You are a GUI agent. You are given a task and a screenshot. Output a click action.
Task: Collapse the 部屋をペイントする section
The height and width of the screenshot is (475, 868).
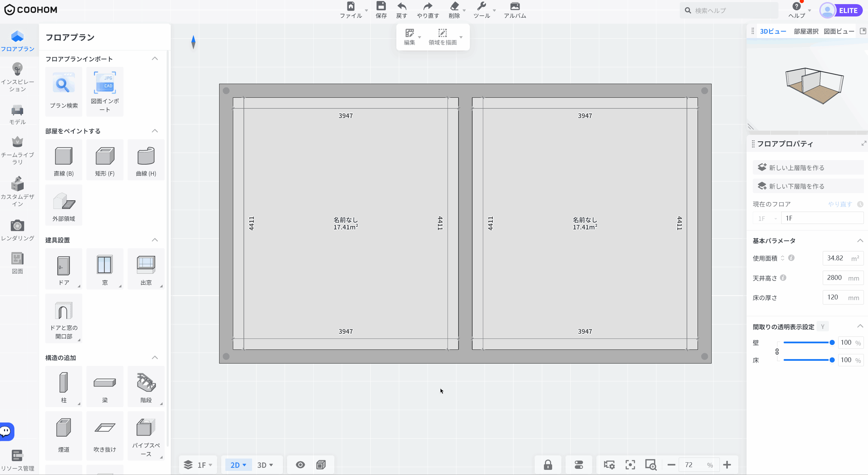pyautogui.click(x=155, y=131)
